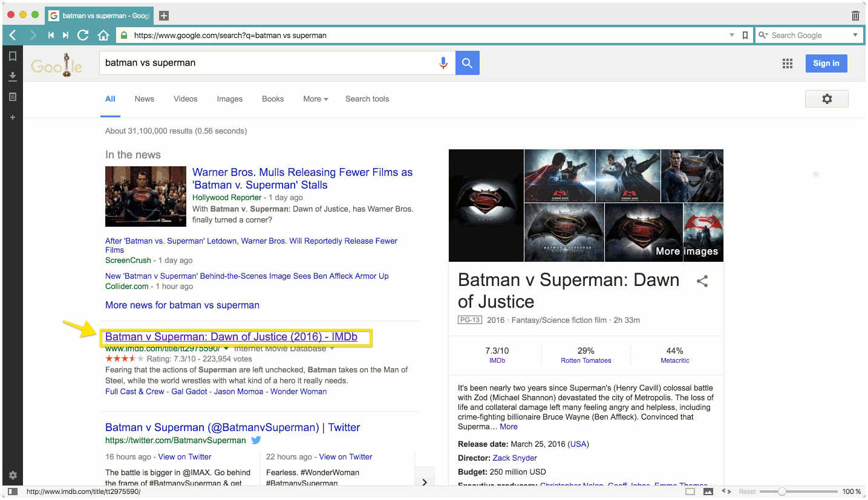868x500 pixels.
Task: Go to the home page icon
Action: [103, 35]
